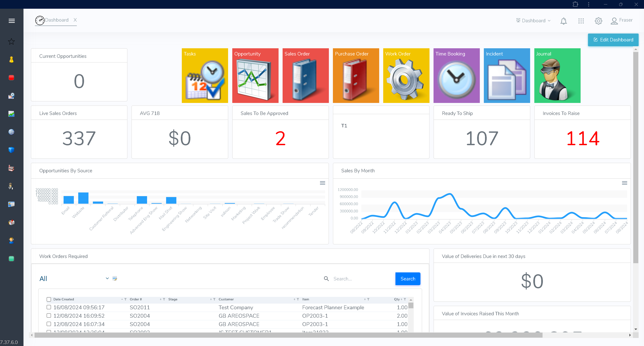The image size is (644, 346).
Task: Check the row dated 12/08/2024 16:09:52
Action: click(49, 315)
